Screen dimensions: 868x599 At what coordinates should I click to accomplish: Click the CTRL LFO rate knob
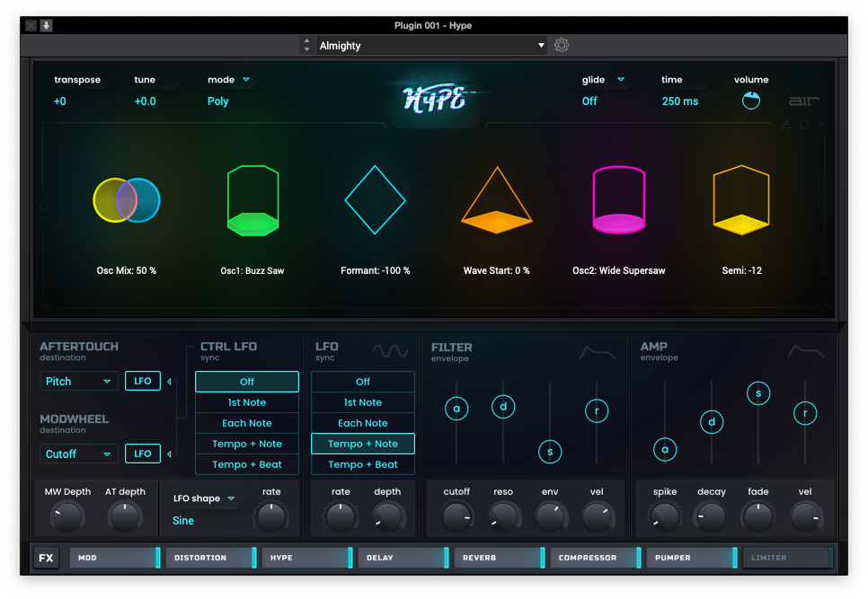(271, 516)
